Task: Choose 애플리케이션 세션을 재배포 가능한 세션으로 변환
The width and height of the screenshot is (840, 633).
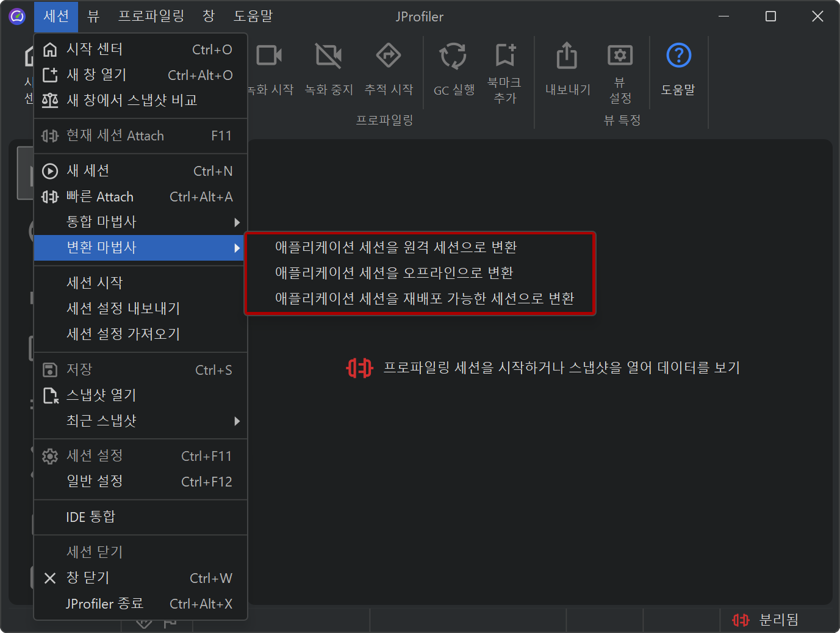Action: [425, 298]
